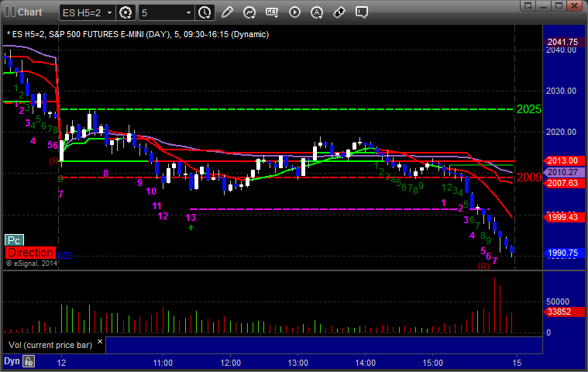Viewport: 588px width, 372px height.
Task: Close the Chart window
Action: coord(574,5)
